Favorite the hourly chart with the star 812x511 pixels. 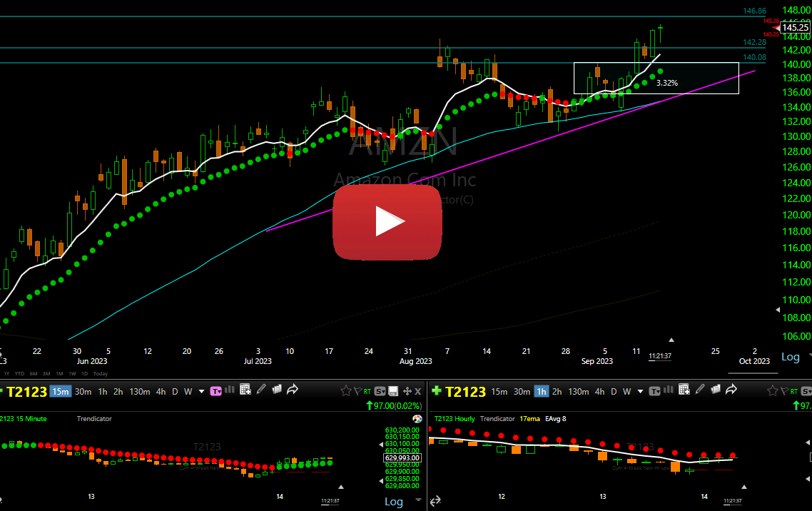pos(773,391)
